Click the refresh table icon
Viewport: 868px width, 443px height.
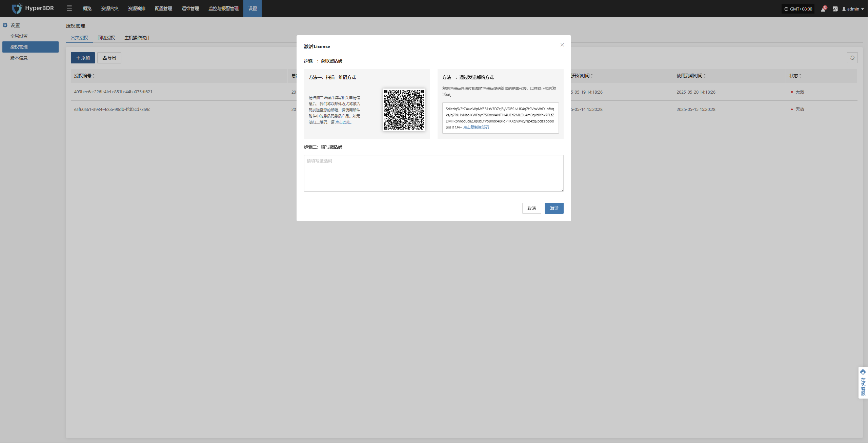point(852,58)
